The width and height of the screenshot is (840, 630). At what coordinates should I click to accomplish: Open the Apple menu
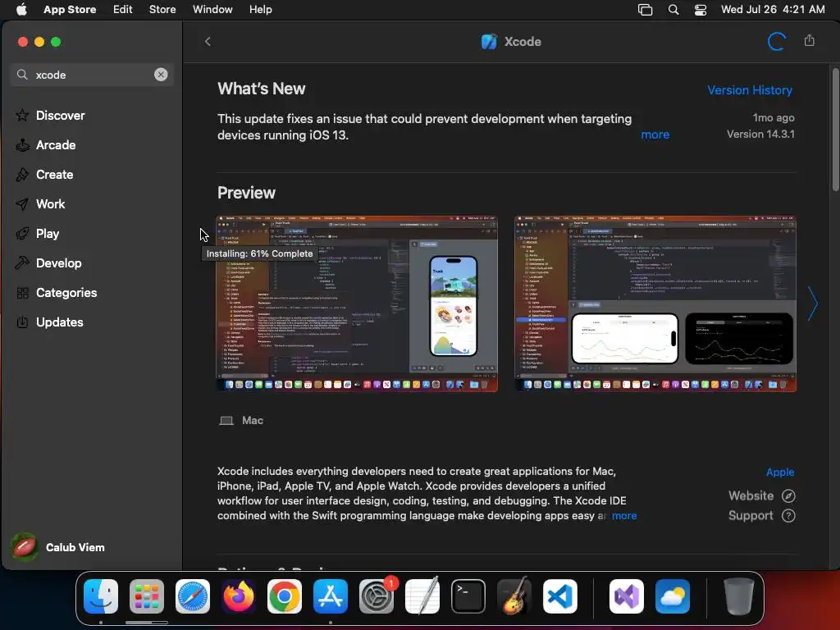point(21,10)
